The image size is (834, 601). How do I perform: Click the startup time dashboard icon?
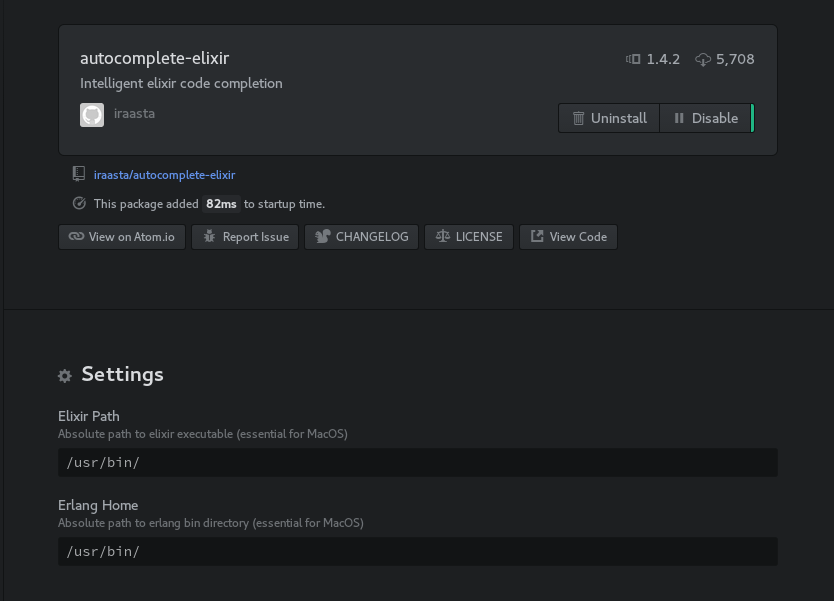79,203
